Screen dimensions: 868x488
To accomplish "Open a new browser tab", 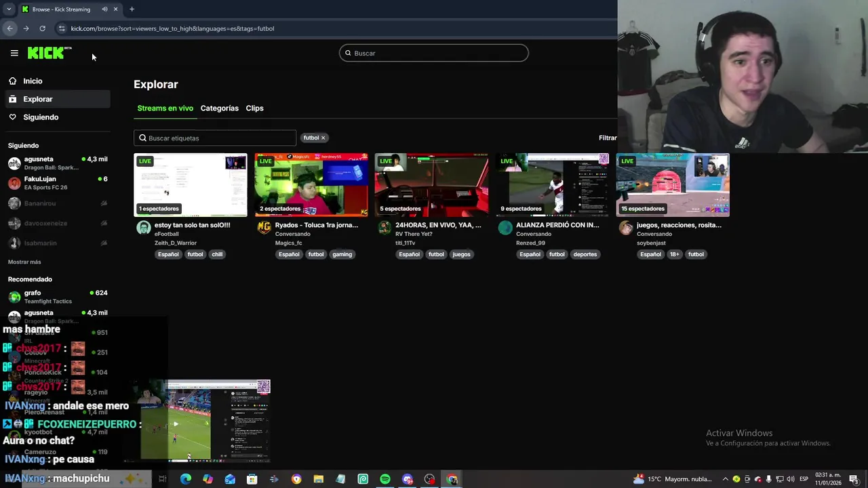I will tap(132, 9).
